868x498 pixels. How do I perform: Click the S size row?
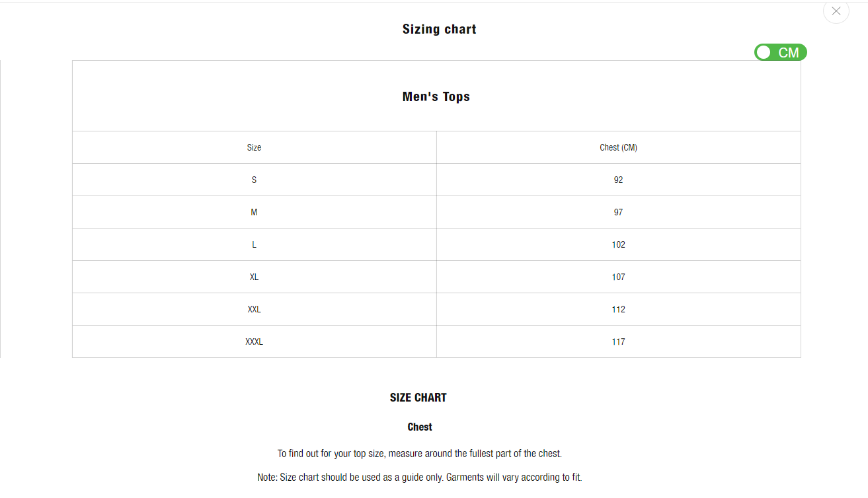(x=254, y=180)
